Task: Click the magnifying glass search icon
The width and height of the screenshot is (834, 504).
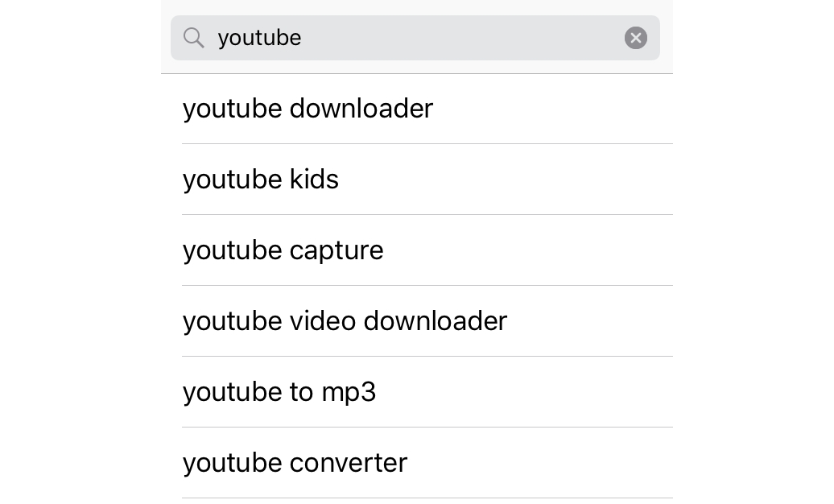Action: (193, 38)
